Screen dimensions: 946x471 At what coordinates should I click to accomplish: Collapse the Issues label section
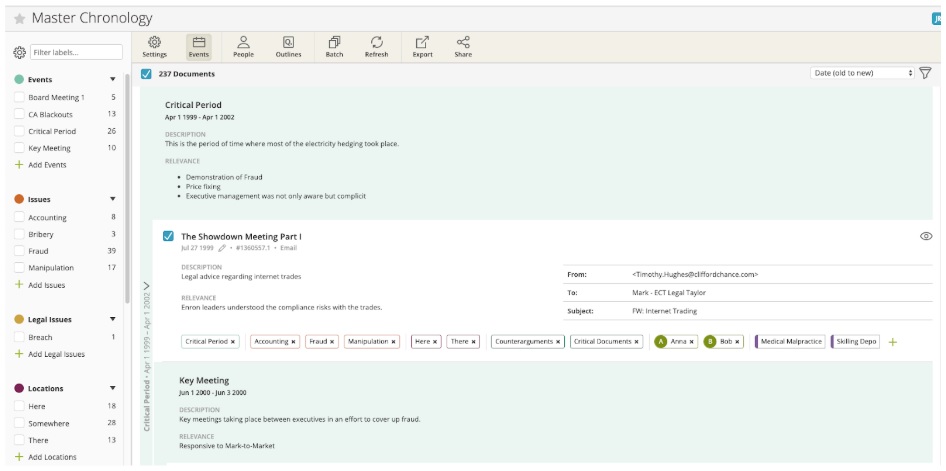coord(112,200)
